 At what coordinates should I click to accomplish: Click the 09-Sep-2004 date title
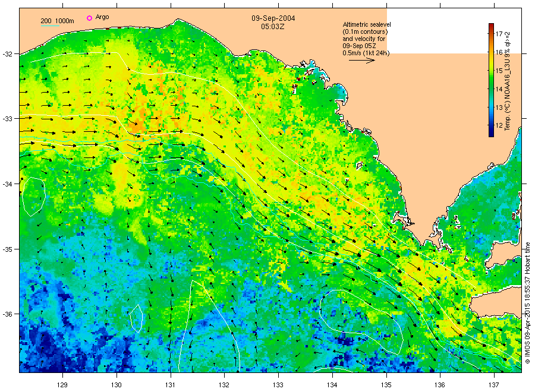tap(273, 18)
